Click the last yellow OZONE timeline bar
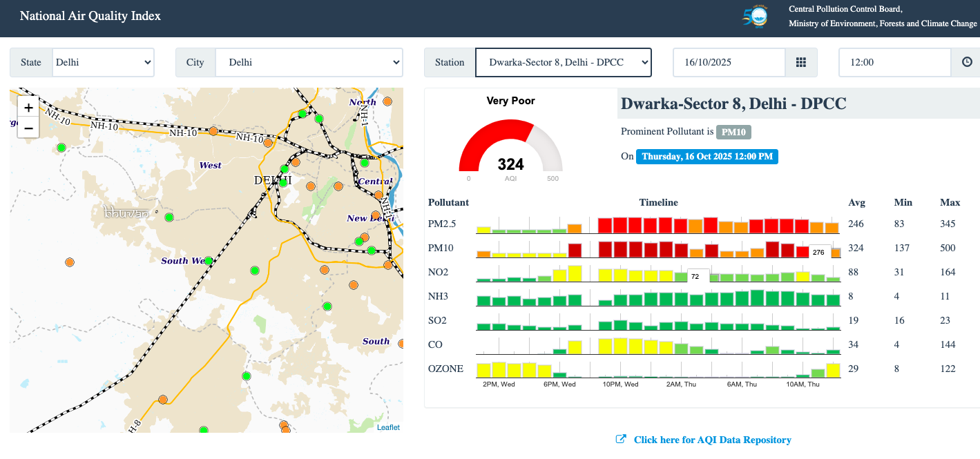980x459 pixels. point(833,370)
